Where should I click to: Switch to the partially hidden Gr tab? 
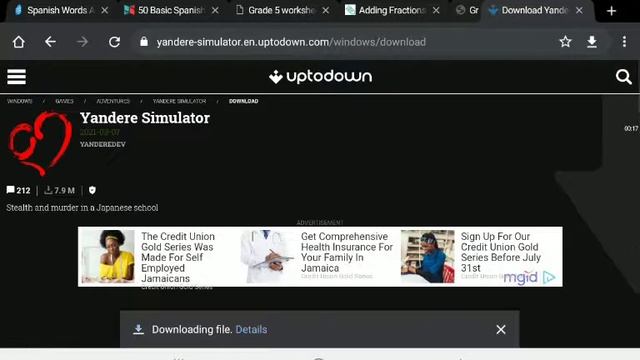pos(467,10)
